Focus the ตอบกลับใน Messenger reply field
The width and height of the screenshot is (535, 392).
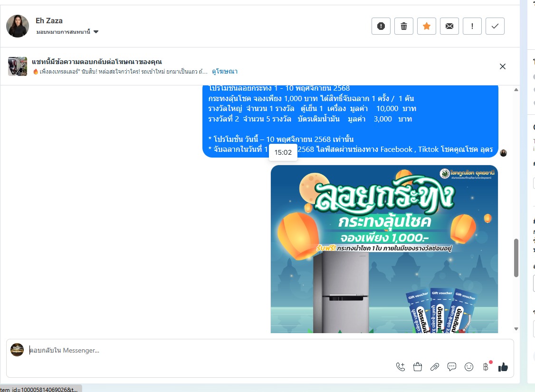point(259,350)
